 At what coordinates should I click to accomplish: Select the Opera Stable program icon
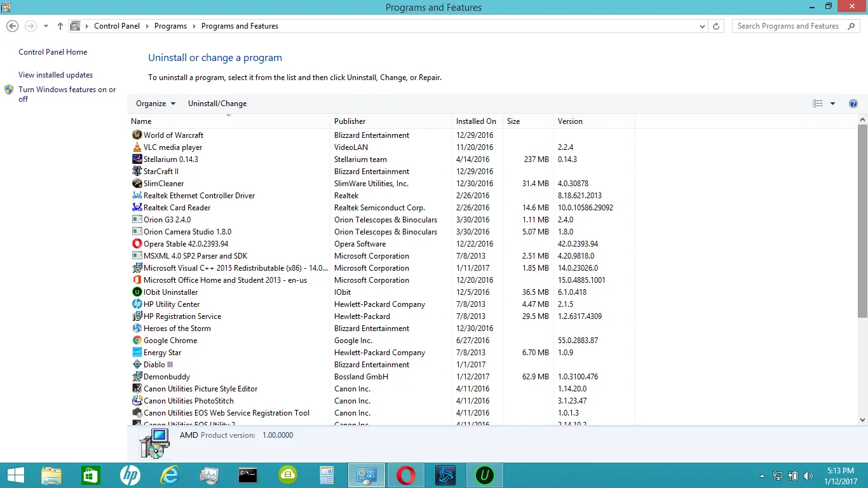tap(137, 244)
